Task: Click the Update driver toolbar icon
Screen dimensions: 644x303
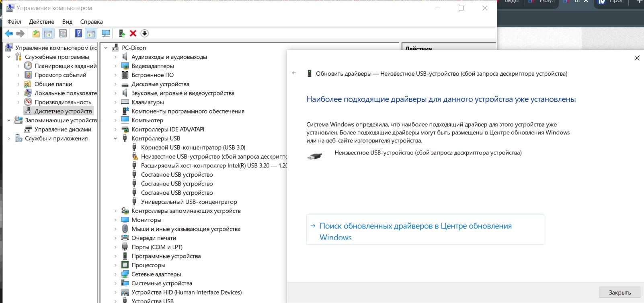Action: click(x=121, y=33)
